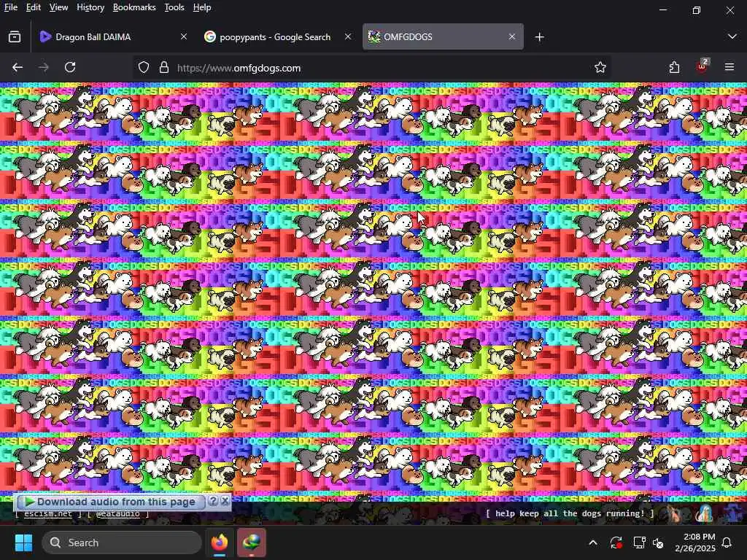
Task: Minimize the Firefox window
Action: coord(663,9)
